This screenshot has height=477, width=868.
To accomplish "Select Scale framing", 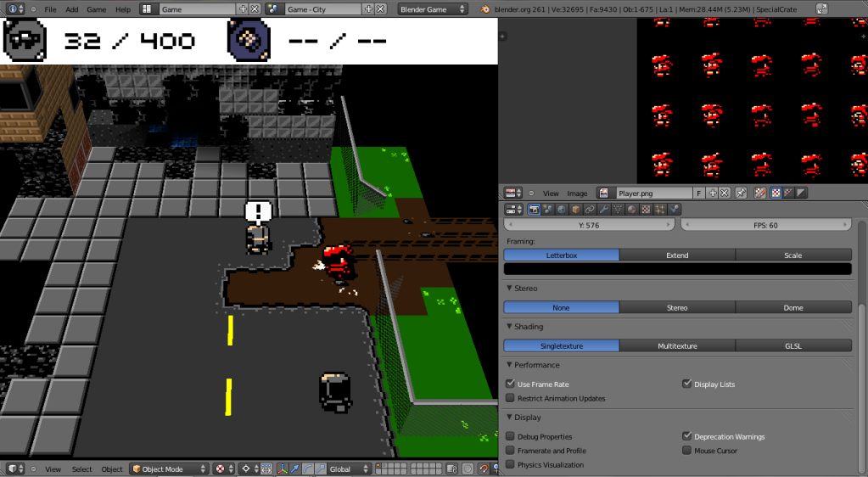I will tap(793, 255).
